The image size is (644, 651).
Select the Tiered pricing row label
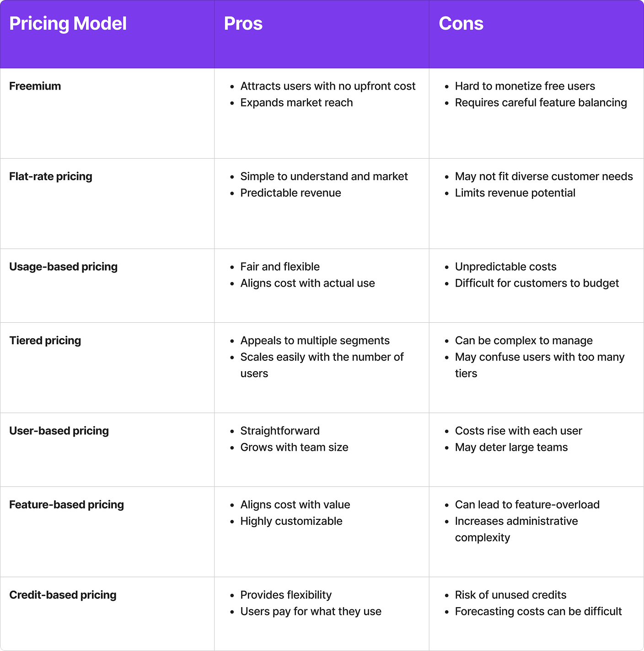click(45, 341)
